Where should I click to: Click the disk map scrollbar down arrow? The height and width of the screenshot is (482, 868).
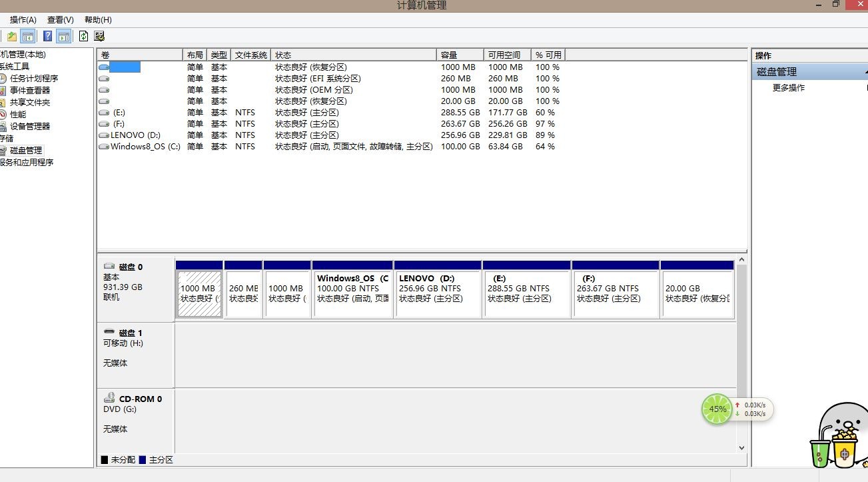pyautogui.click(x=742, y=448)
